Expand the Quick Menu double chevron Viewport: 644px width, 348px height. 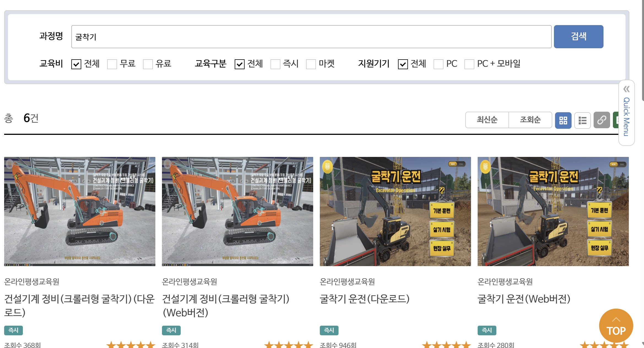626,89
